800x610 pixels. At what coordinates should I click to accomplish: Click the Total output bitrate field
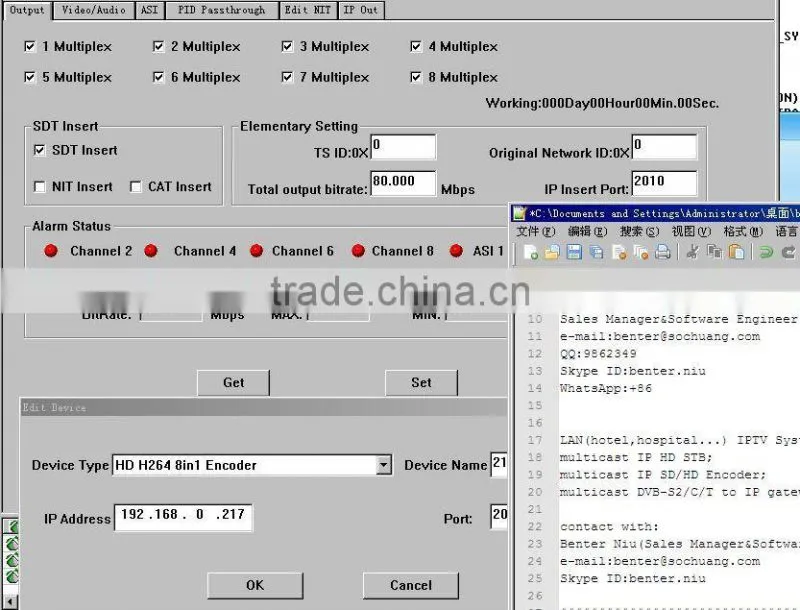[x=403, y=183]
